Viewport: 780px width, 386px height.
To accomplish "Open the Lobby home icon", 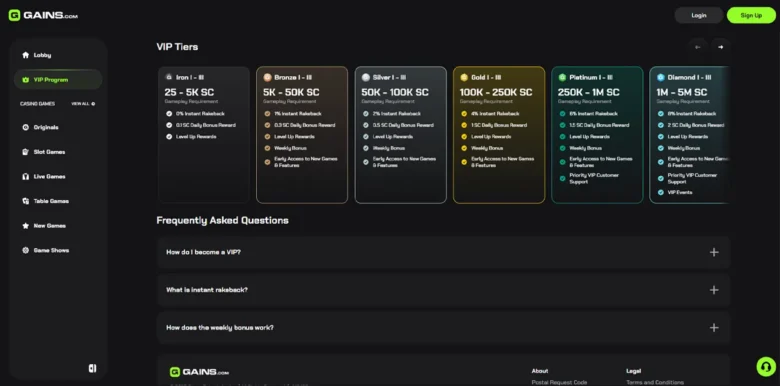I will [x=25, y=55].
